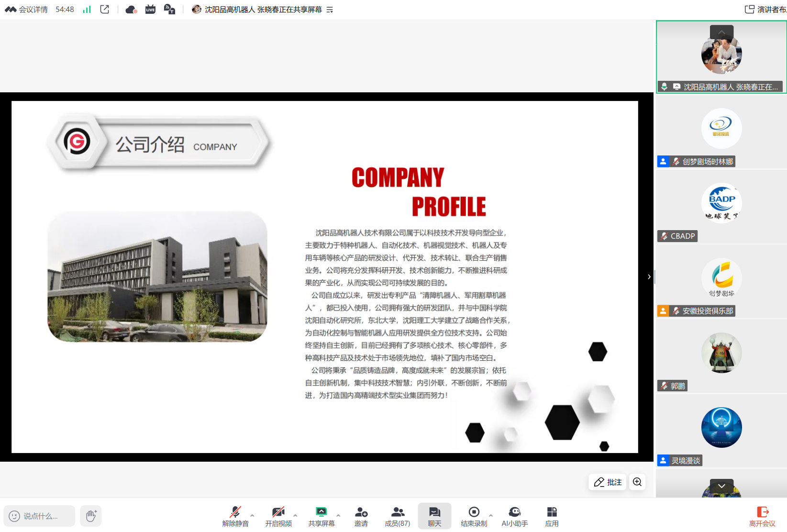Click the muted mic icon beside 安徽投资俱乐部
This screenshot has width=787, height=532.
676,311
